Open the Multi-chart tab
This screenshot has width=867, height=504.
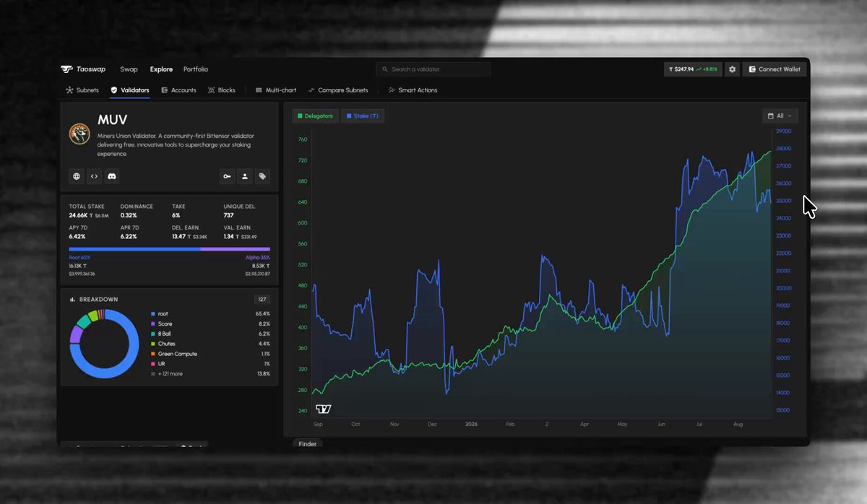pyautogui.click(x=276, y=90)
